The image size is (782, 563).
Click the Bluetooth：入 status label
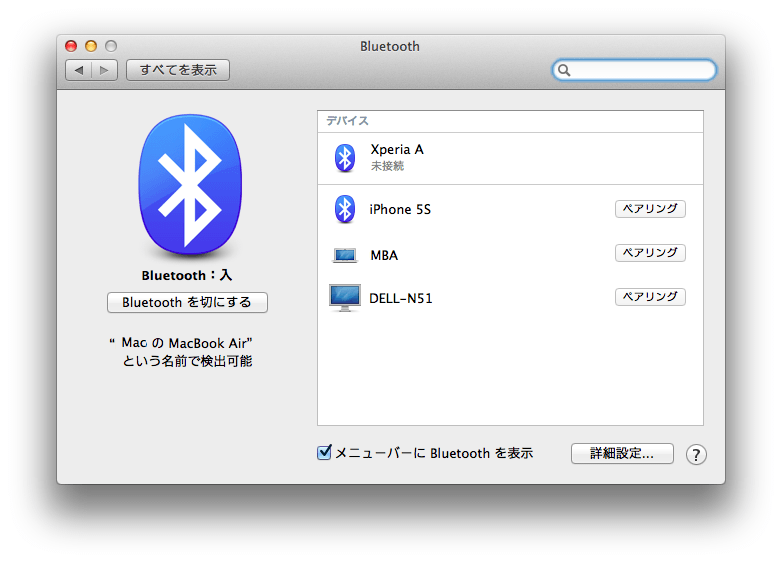click(187, 275)
